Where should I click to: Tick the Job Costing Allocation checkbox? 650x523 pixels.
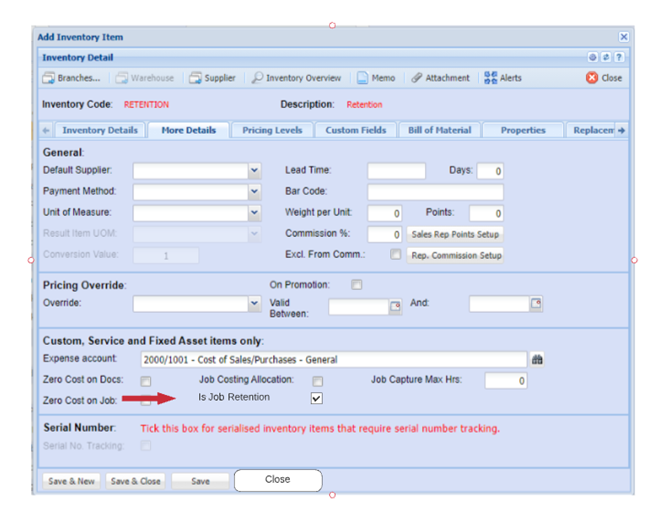[x=317, y=381]
